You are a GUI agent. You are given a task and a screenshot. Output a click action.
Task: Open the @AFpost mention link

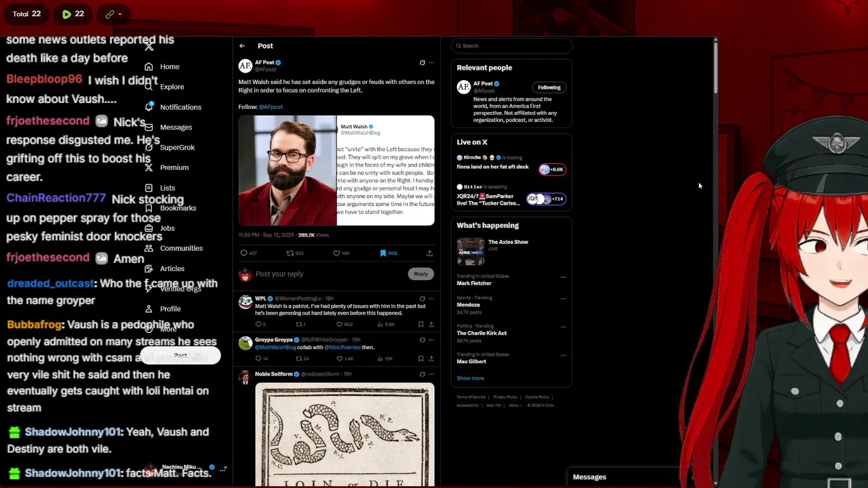point(271,107)
